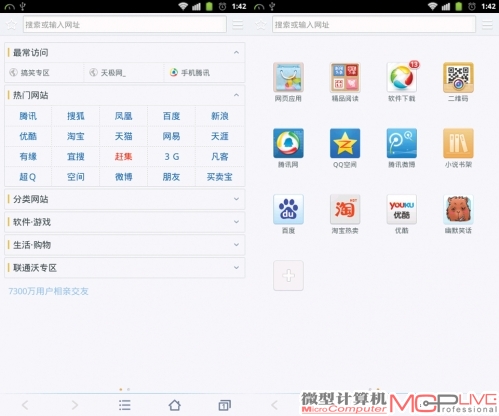
Task: Collapse the 最常访问 section
Action: (236, 52)
